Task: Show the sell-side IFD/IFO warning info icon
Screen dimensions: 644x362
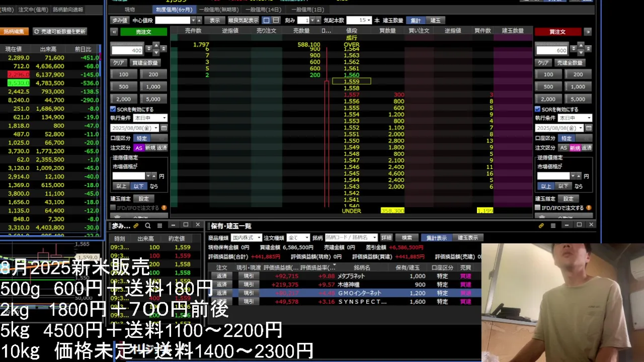Action: [x=164, y=208]
